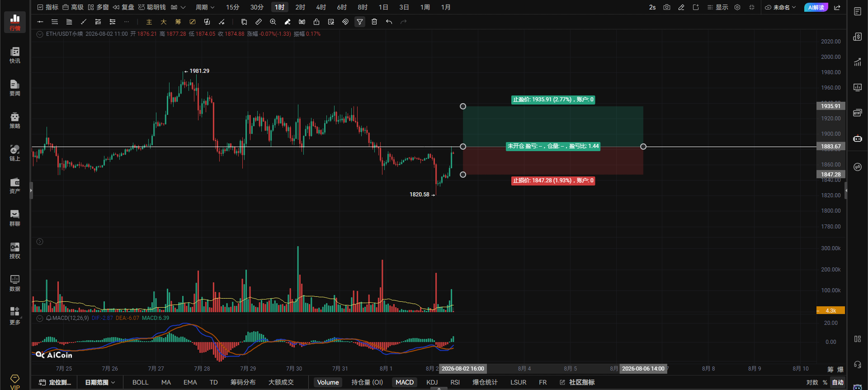Toggle the BOLL overlay
The image size is (868, 390).
click(141, 382)
